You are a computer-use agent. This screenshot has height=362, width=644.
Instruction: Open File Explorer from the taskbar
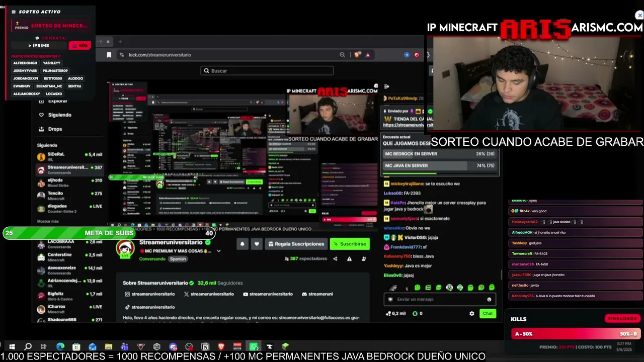click(x=108, y=346)
